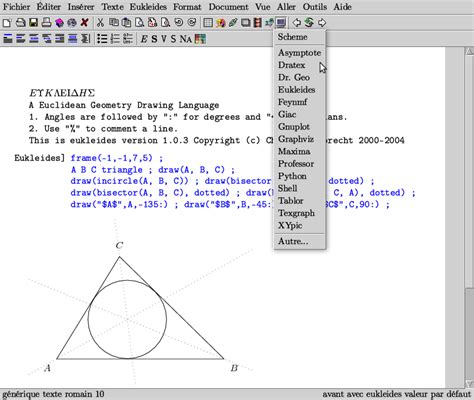Open the Éditer menu

tap(49, 7)
